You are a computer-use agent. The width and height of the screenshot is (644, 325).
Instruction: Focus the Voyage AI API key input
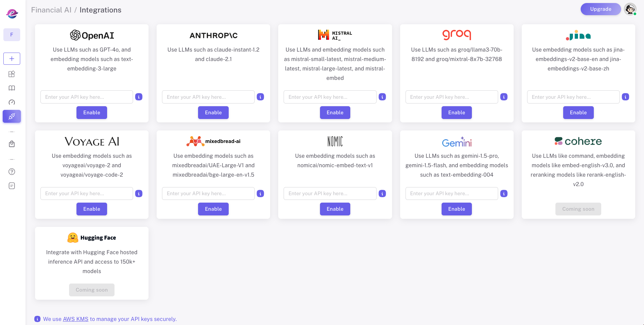tap(87, 194)
